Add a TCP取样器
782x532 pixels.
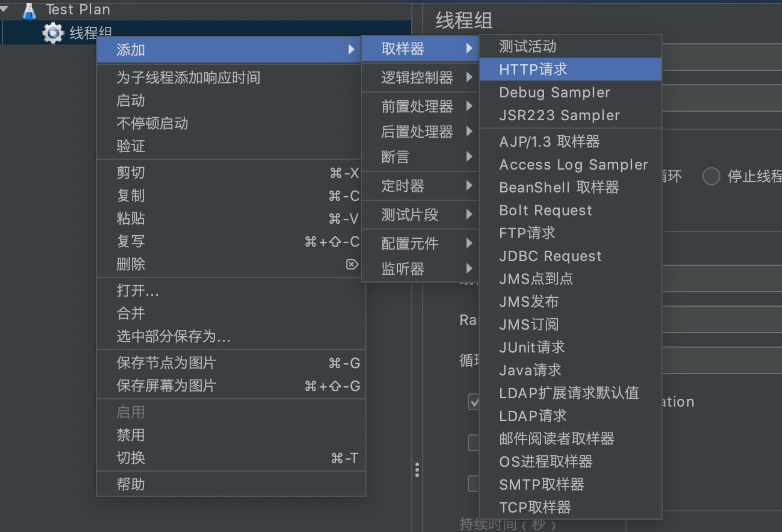(x=571, y=508)
